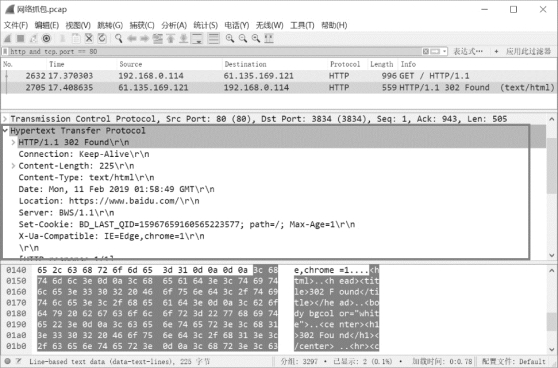Open the display filter bookmark menu
Viewport: 558px width, 368px height.
pos(5,52)
